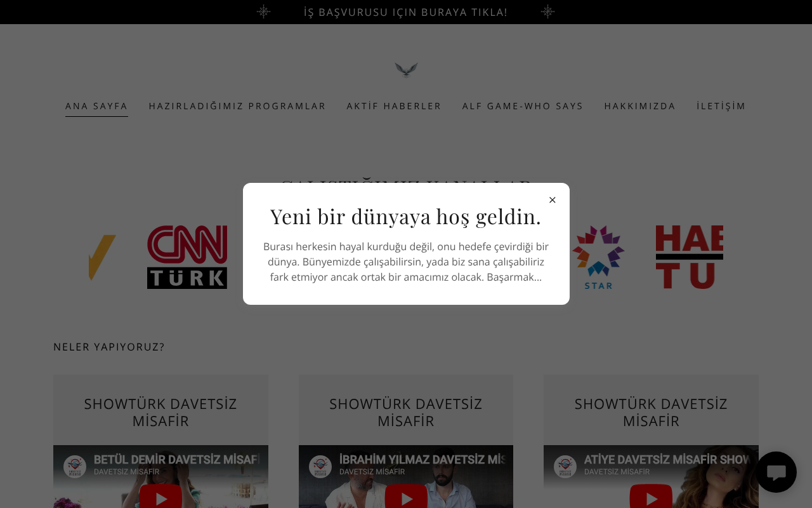The image size is (812, 508).
Task: Click the eagle logo in the header
Action: (x=406, y=69)
